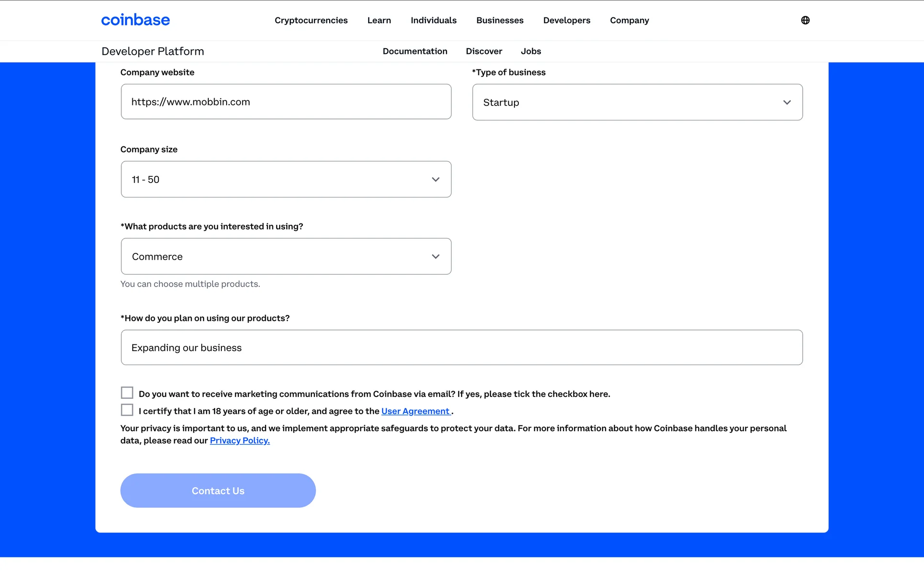Focus the product usage plan text field
The image size is (924, 578).
[x=462, y=347]
